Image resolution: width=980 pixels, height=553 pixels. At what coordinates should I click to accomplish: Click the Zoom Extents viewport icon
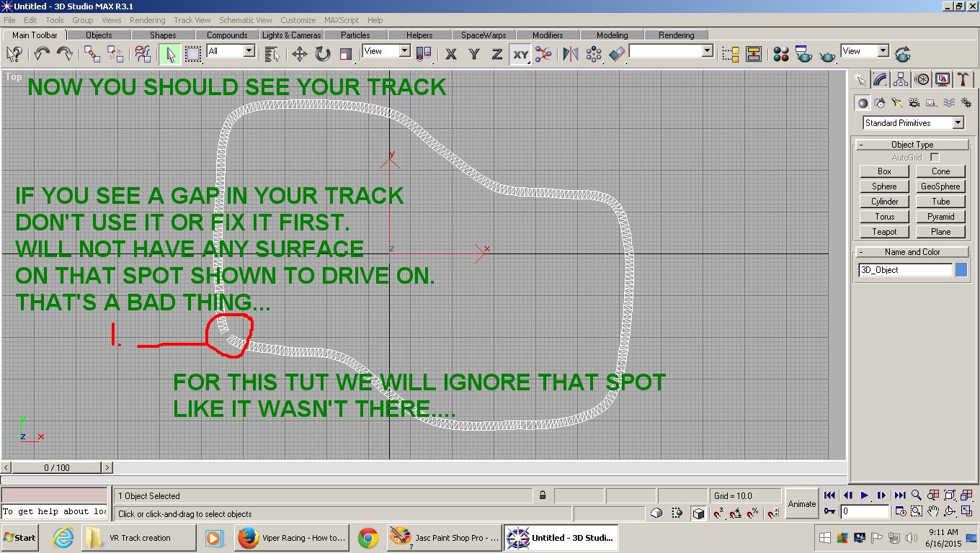coord(950,495)
